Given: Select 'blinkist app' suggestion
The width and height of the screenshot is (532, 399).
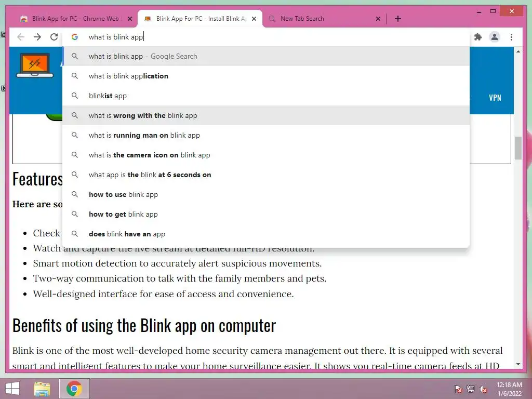Looking at the screenshot, I should 266,96.
